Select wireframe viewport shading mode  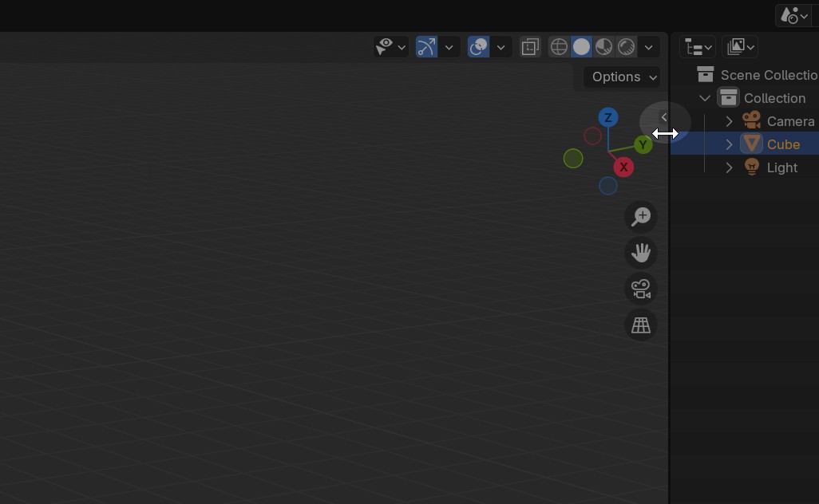click(559, 47)
